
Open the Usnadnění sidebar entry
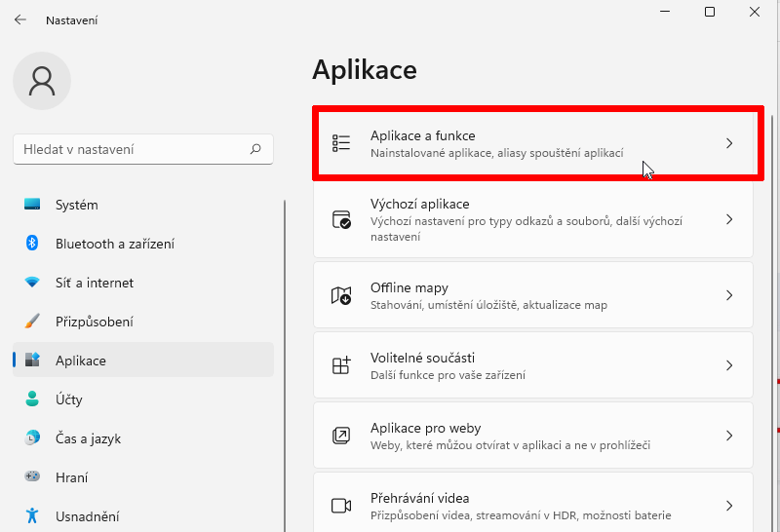pos(143,516)
